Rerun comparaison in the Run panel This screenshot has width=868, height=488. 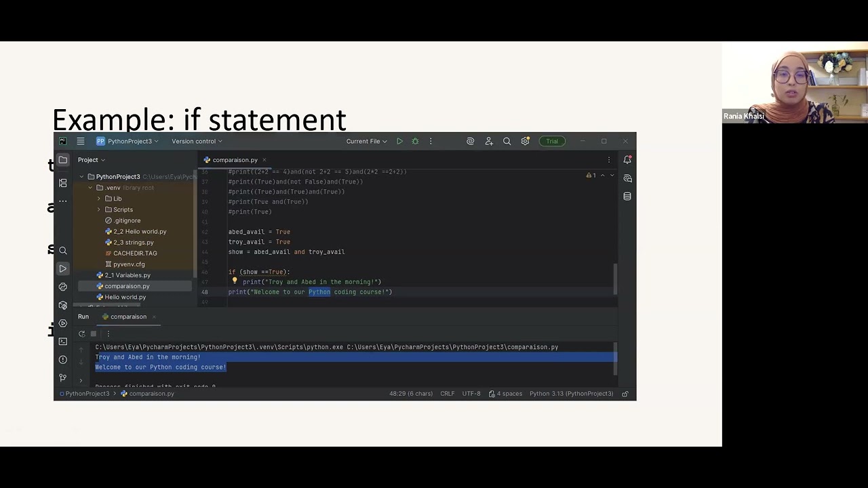click(x=82, y=333)
